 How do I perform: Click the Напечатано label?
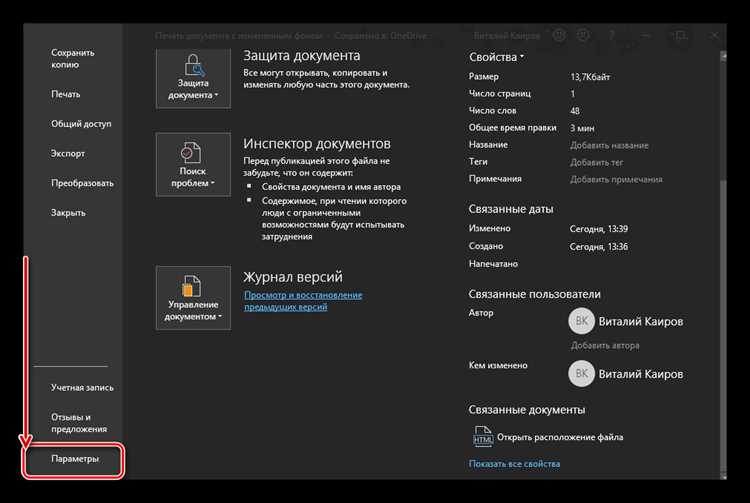[493, 264]
